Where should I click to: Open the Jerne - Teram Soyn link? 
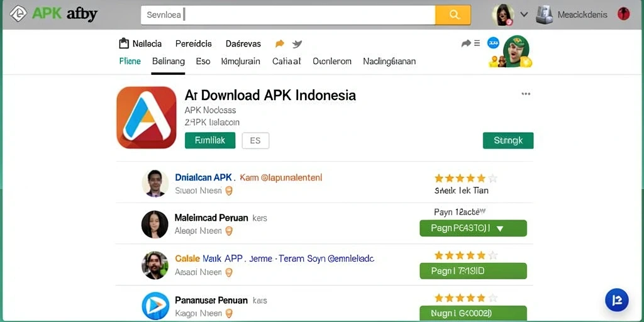312,258
